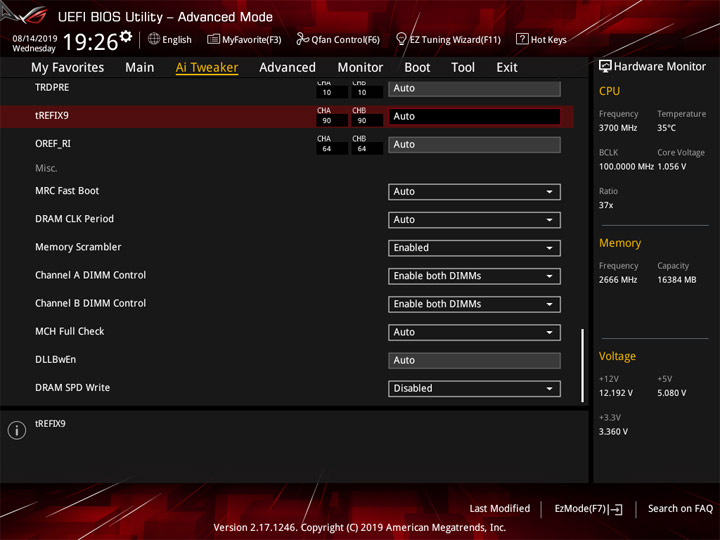Click the Core Voltage 1.056 V reading
The image size is (720, 540).
click(x=672, y=167)
